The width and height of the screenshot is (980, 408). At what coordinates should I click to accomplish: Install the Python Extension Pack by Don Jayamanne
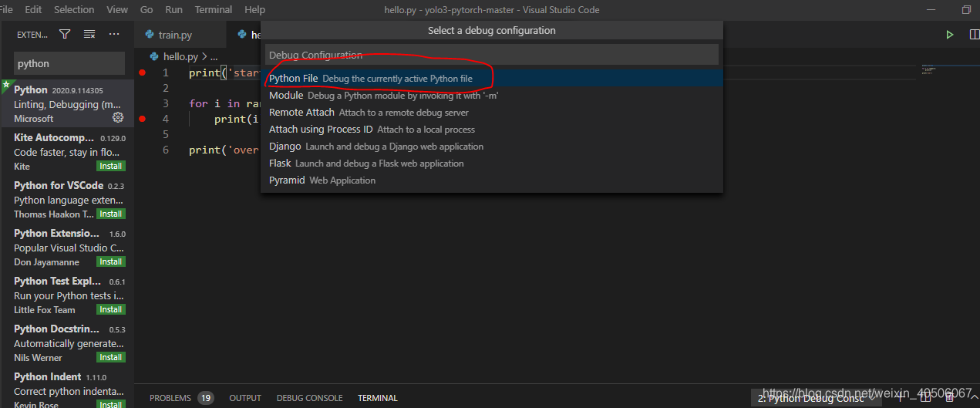pos(110,261)
